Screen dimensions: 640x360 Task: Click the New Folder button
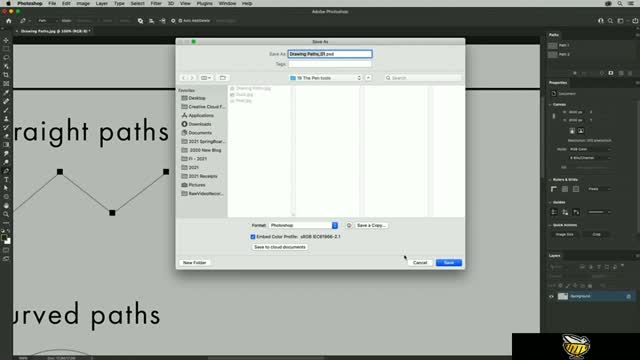tap(194, 263)
